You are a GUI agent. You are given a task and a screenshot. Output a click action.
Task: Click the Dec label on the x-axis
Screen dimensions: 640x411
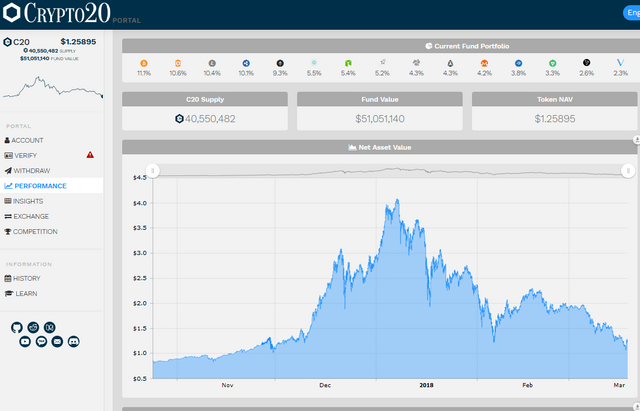[325, 385]
